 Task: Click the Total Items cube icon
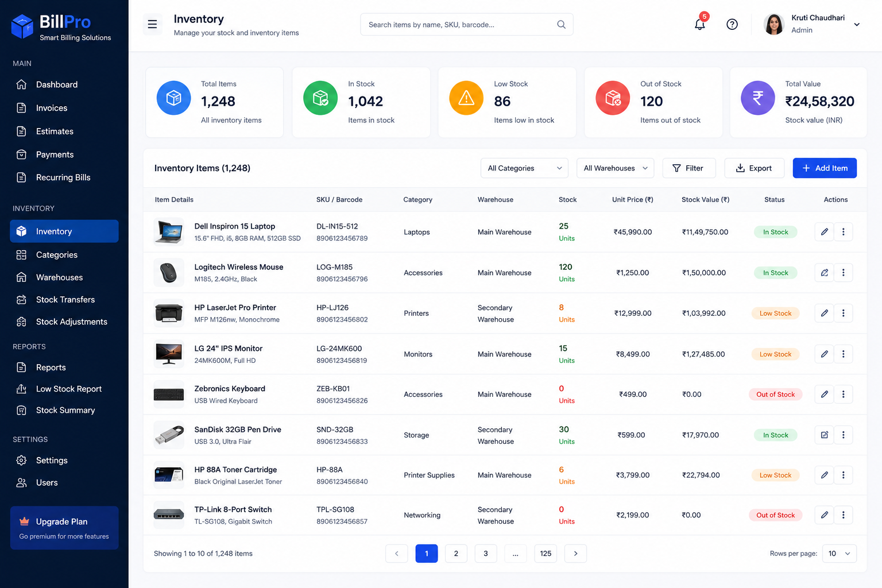(x=174, y=98)
